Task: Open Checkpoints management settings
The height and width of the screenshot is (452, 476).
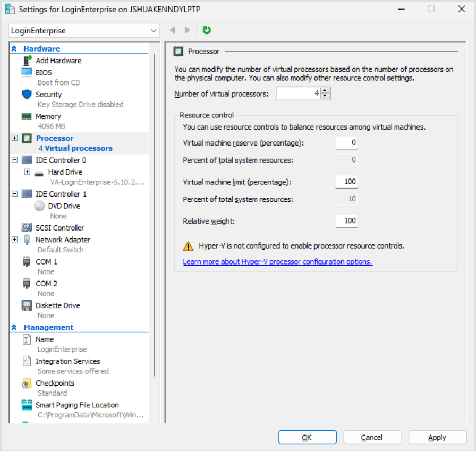Action: [55, 383]
